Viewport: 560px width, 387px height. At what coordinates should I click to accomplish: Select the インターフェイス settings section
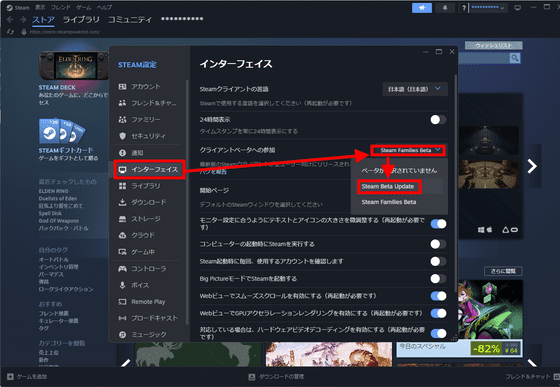(149, 169)
